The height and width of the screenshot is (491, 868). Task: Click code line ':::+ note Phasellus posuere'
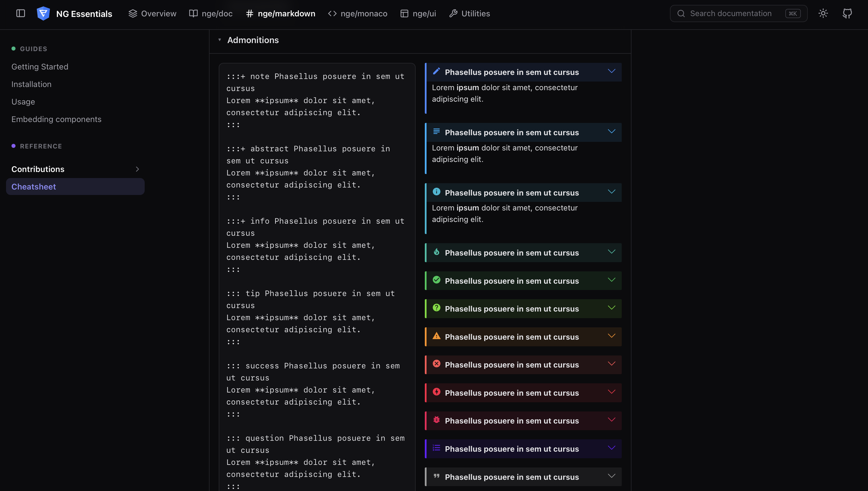315,77
